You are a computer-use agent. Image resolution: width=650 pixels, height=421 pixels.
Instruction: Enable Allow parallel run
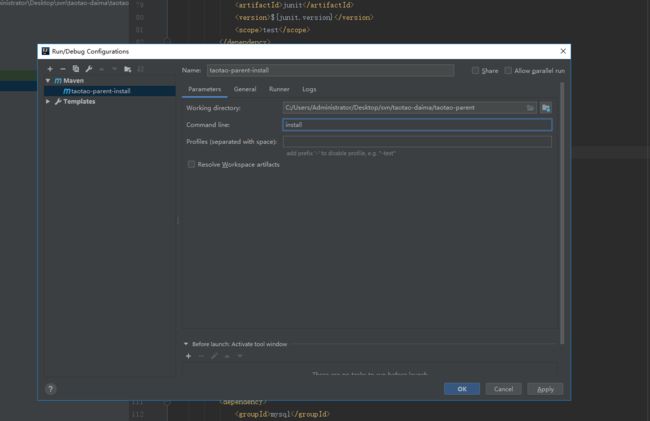point(508,70)
